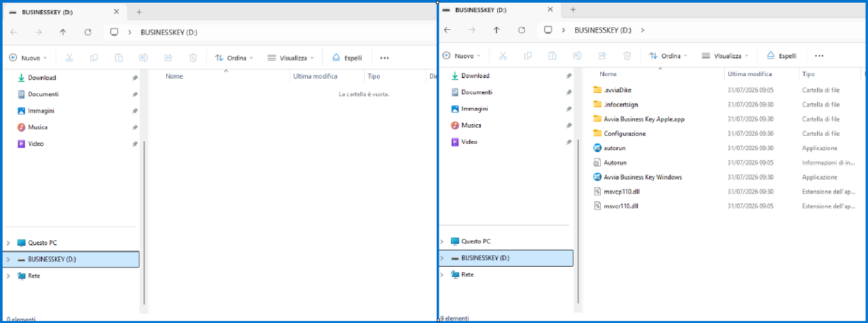This screenshot has width=868, height=323.
Task: Click Forward arrow in right Explorer window
Action: 472,30
